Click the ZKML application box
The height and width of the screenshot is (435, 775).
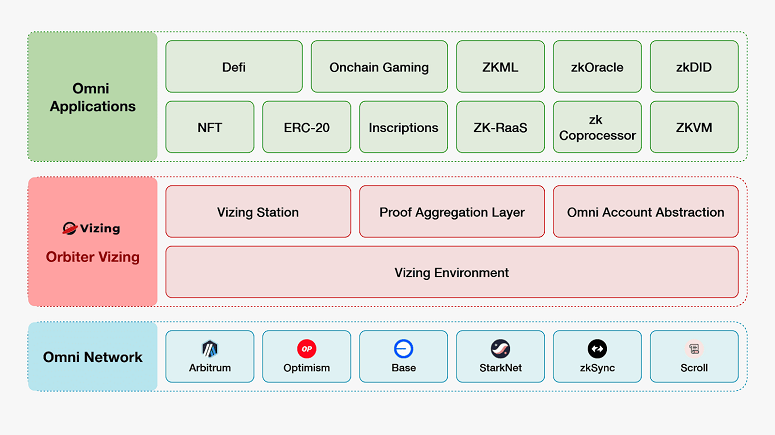click(500, 67)
